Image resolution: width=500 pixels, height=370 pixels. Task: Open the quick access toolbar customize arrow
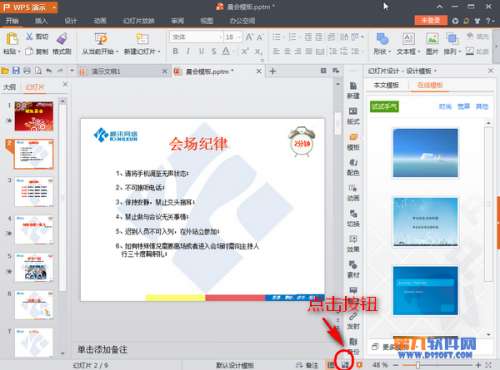click(72, 71)
